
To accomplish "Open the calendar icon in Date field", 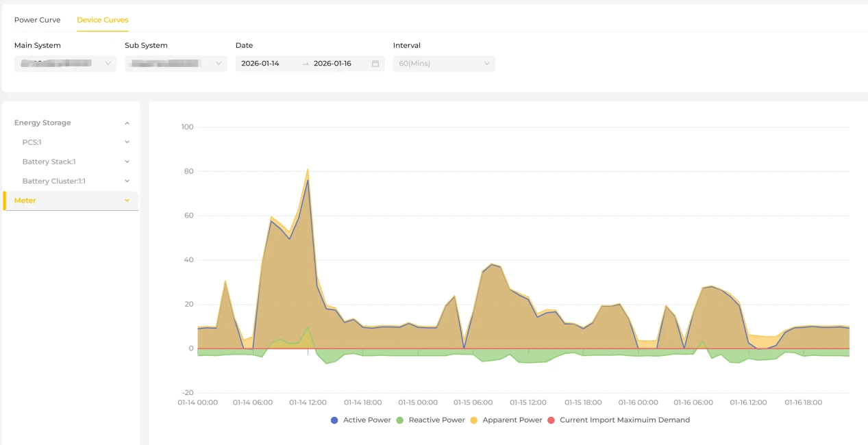I will tap(375, 64).
